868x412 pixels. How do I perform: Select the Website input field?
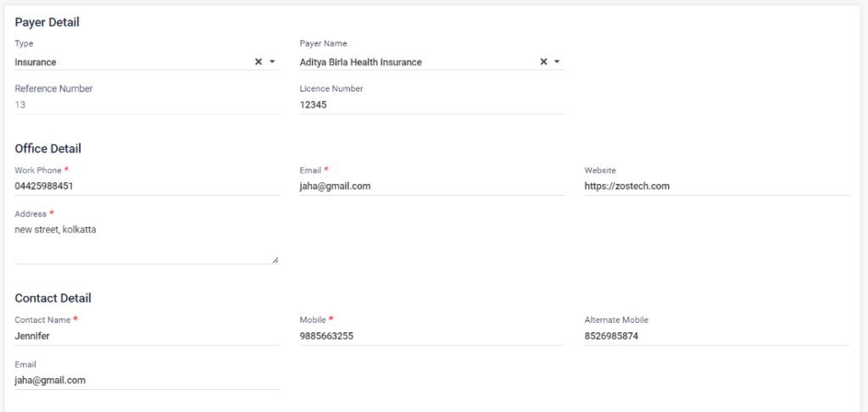click(x=715, y=186)
